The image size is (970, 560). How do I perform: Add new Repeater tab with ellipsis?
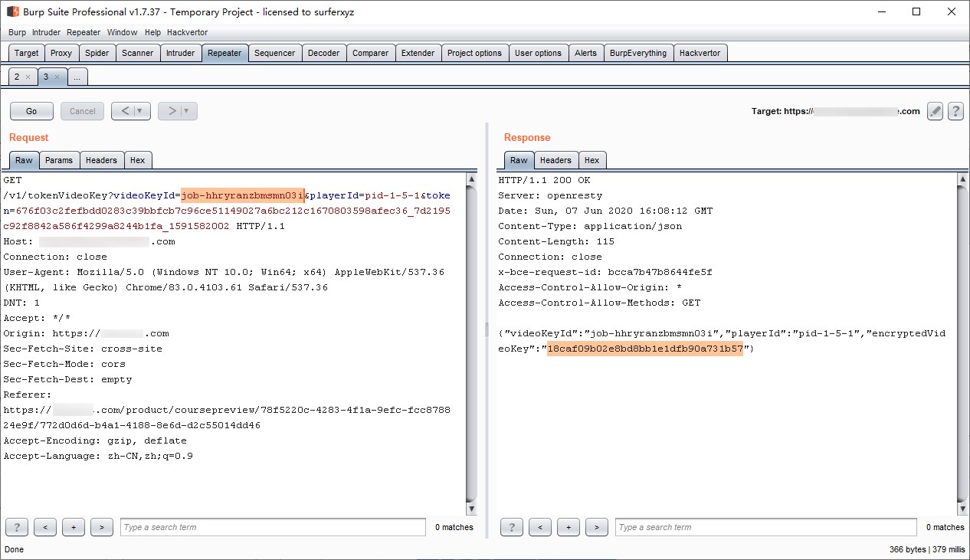point(77,77)
